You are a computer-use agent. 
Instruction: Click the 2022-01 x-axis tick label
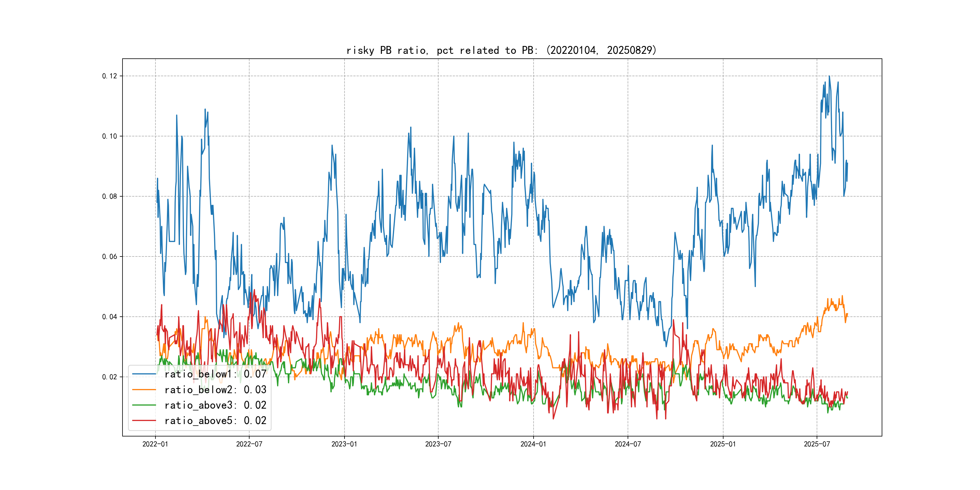155,444
